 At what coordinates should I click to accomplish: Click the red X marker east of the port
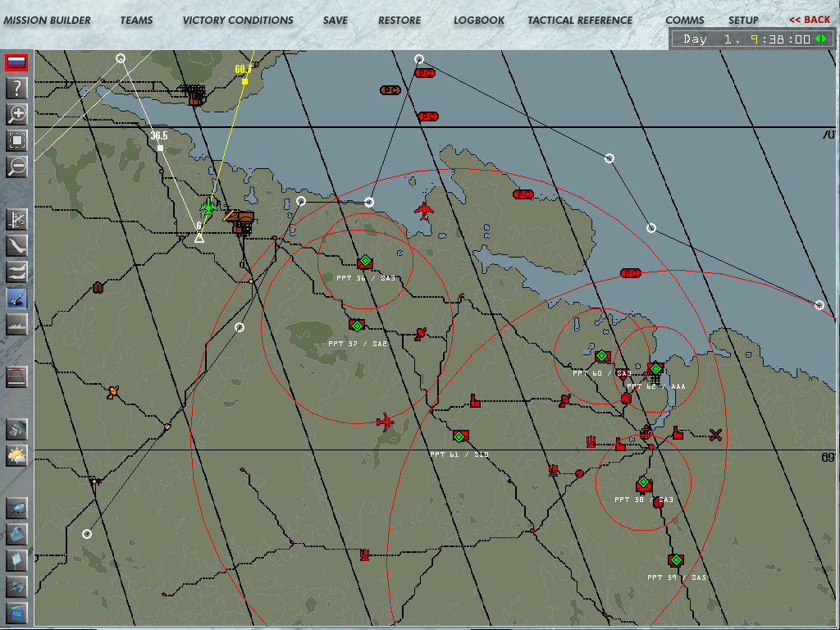pyautogui.click(x=715, y=435)
